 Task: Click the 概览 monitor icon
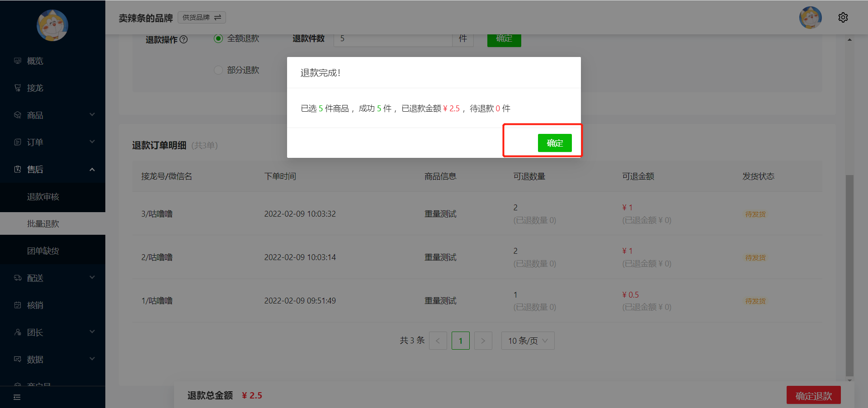point(18,61)
